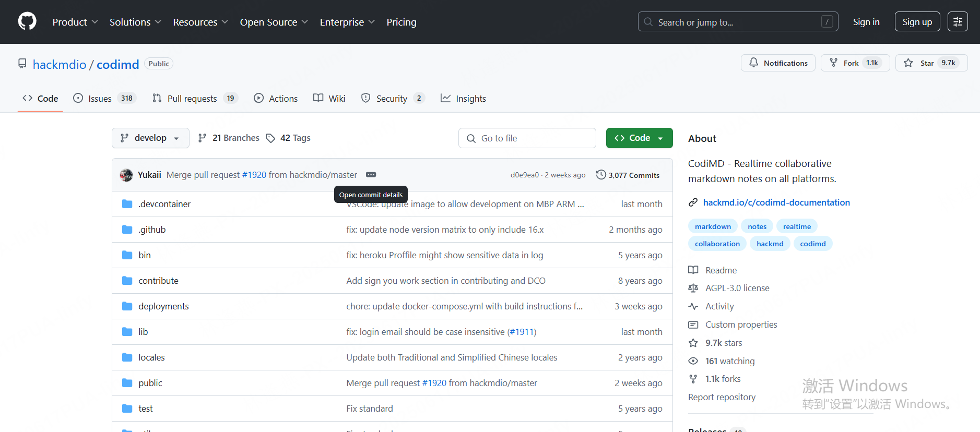980x432 pixels.
Task: Expand the Solutions menu
Action: point(135,22)
